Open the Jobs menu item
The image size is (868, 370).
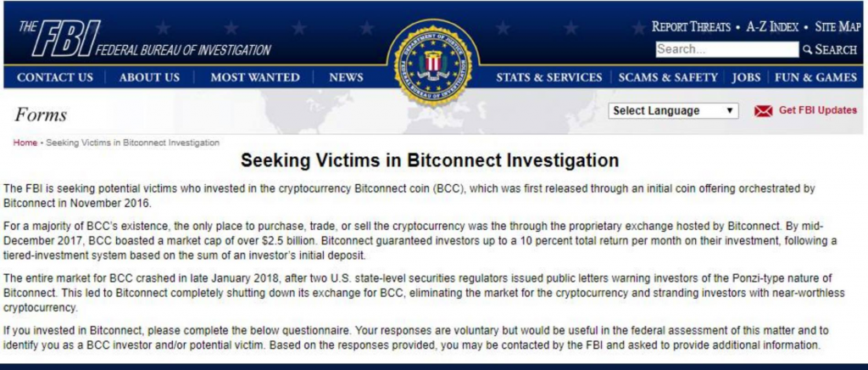click(x=746, y=77)
